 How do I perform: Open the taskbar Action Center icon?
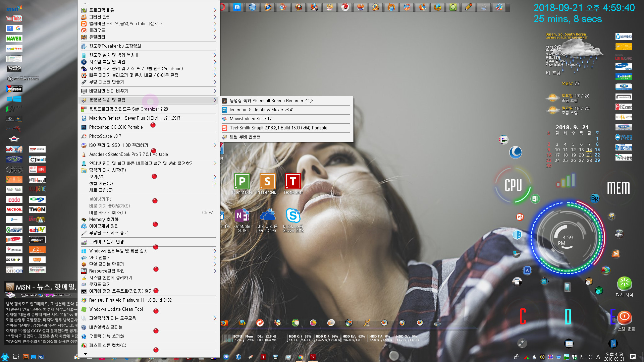(x=633, y=357)
